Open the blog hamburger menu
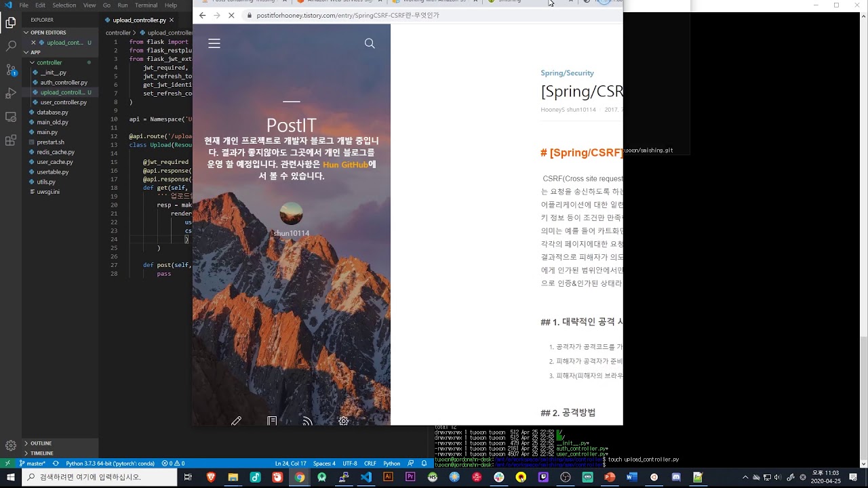The width and height of the screenshot is (868, 488). point(214,43)
